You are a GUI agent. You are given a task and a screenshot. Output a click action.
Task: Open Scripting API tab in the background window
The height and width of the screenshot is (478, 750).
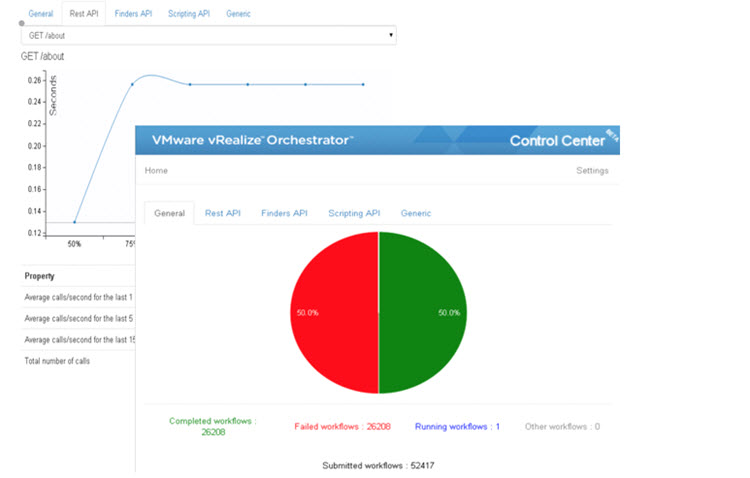click(x=189, y=14)
